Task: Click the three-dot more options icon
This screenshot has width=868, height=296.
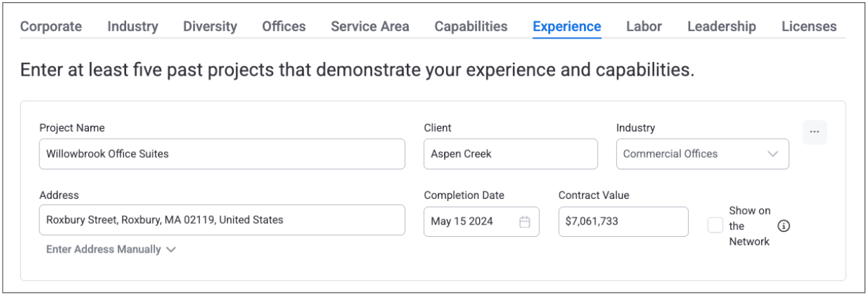Action: pyautogui.click(x=814, y=132)
